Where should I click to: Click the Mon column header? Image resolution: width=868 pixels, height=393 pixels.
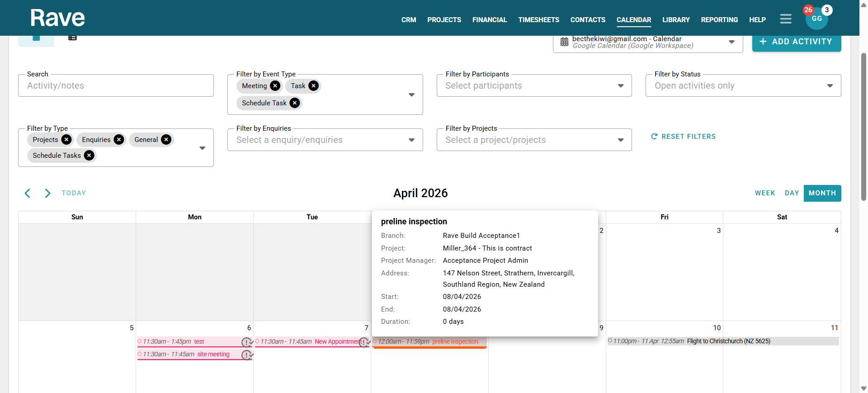click(195, 217)
